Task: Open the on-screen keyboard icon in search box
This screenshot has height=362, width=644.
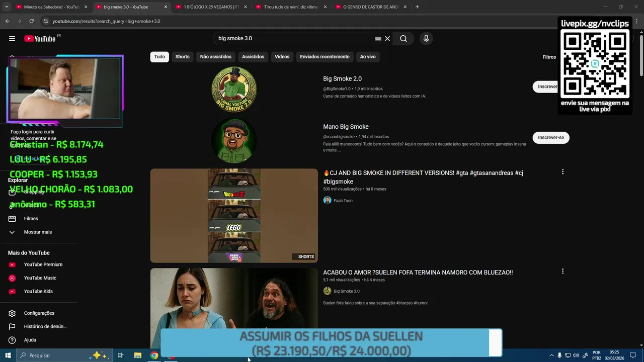Action: pos(378,39)
